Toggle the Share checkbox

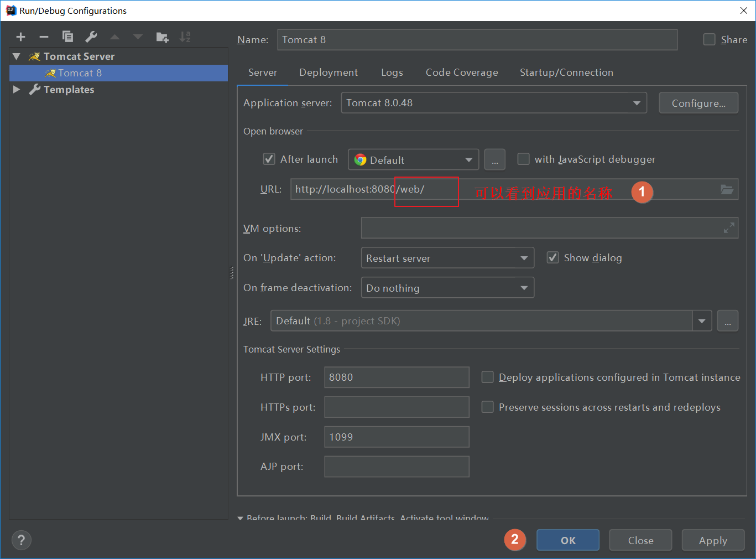pos(709,39)
